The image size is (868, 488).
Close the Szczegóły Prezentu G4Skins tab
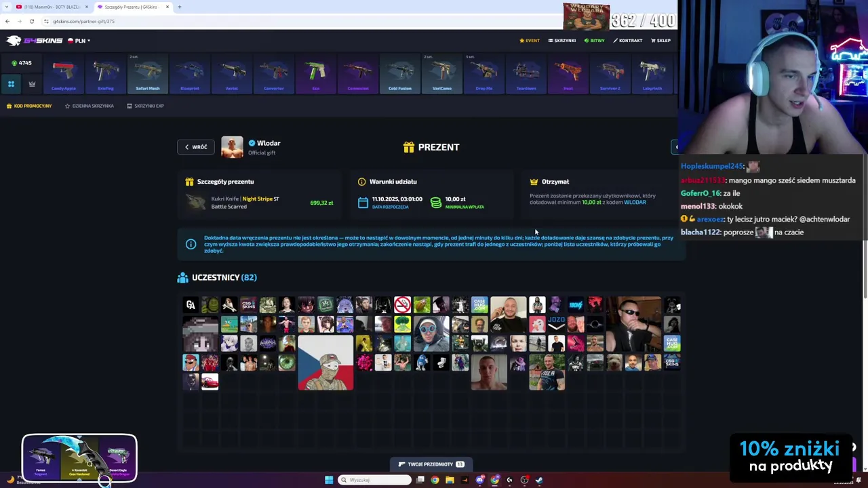coord(167,7)
